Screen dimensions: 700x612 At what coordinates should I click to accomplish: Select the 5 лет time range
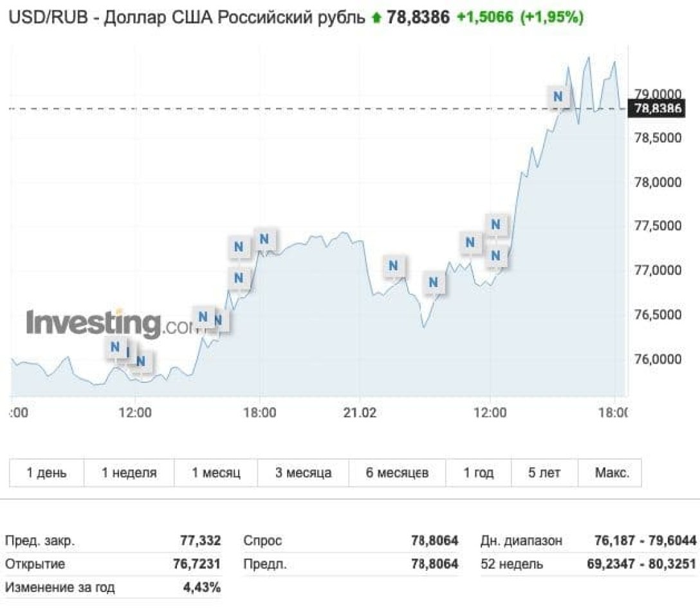coord(544,473)
